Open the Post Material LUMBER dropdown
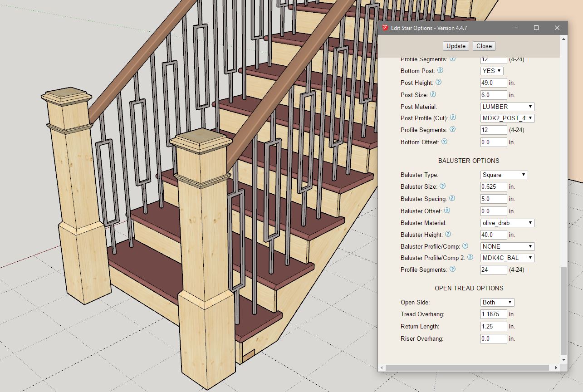This screenshot has height=392, width=583. click(507, 107)
